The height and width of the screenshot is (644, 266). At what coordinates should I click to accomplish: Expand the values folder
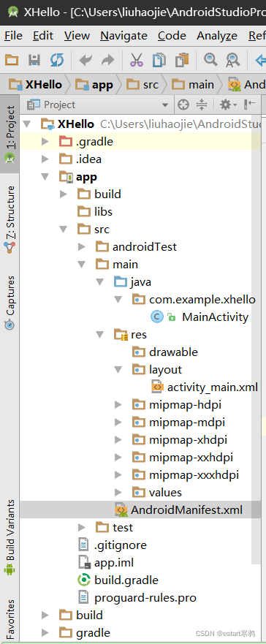118,492
